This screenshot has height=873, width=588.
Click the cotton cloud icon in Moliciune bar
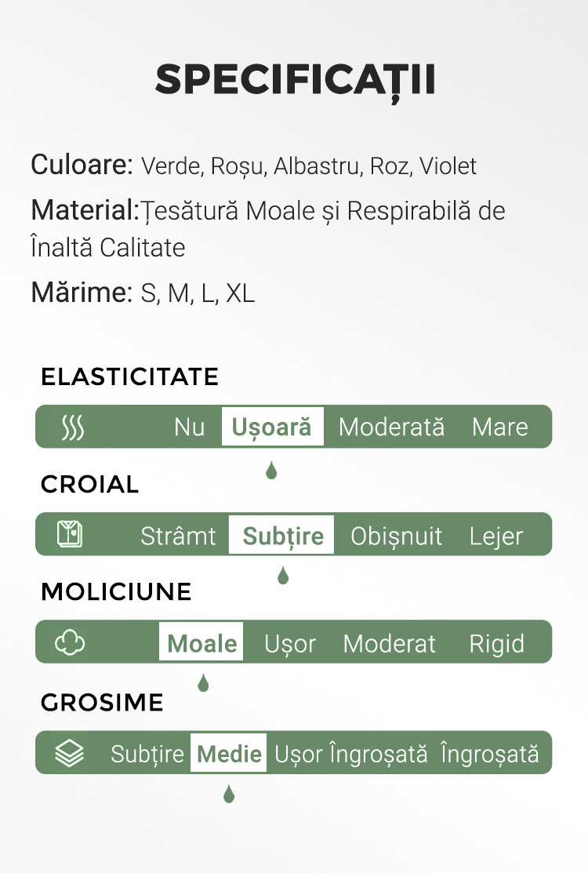(70, 642)
